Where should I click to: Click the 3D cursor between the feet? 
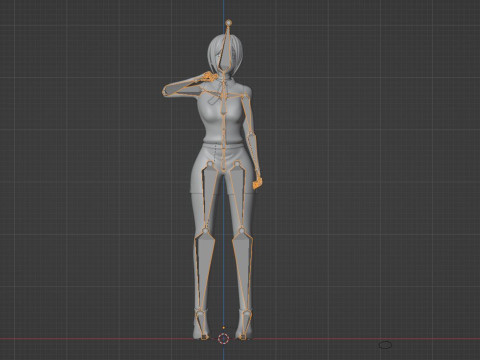click(223, 339)
